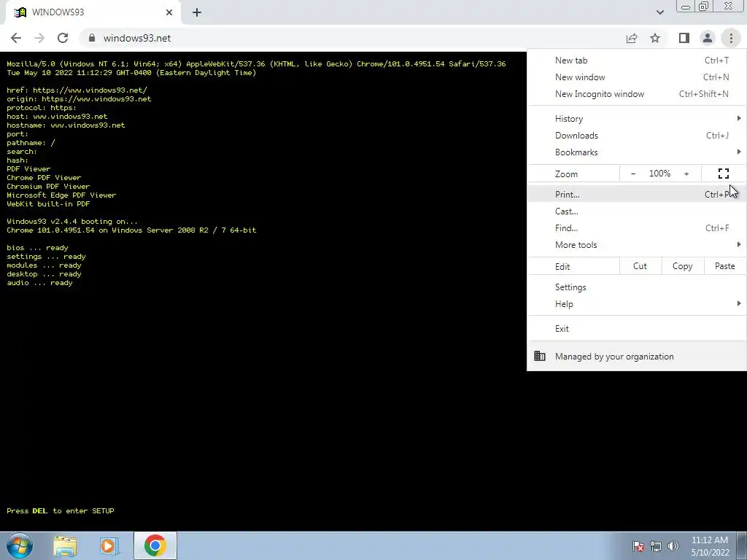Viewport: 747px width, 560px height.
Task: Choose Find... from the menu
Action: click(636, 228)
